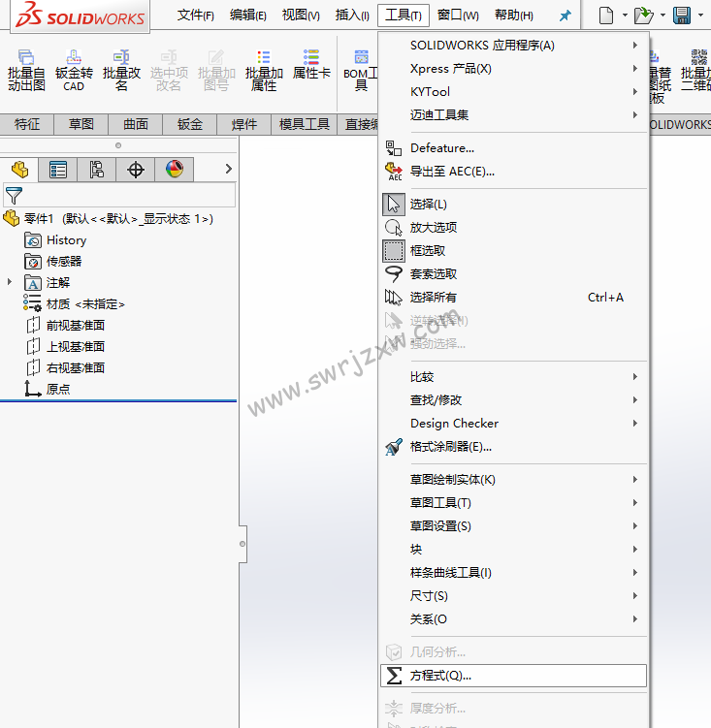Click the Save disk icon
Screen dimensions: 711x728
tap(682, 16)
